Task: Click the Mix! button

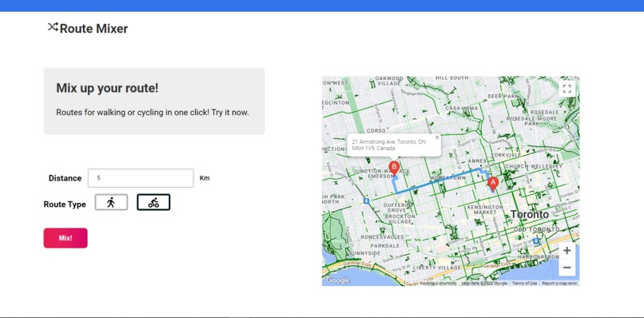Action: (x=66, y=238)
